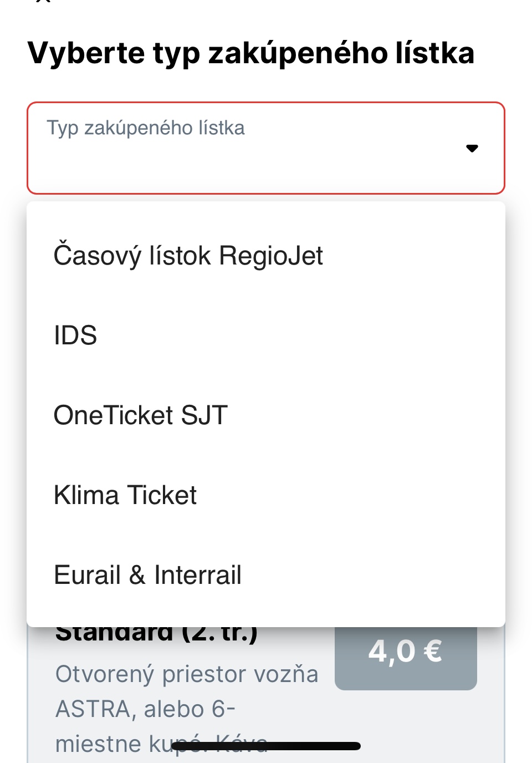Click the word 'Interrail' in the last option

point(198,575)
